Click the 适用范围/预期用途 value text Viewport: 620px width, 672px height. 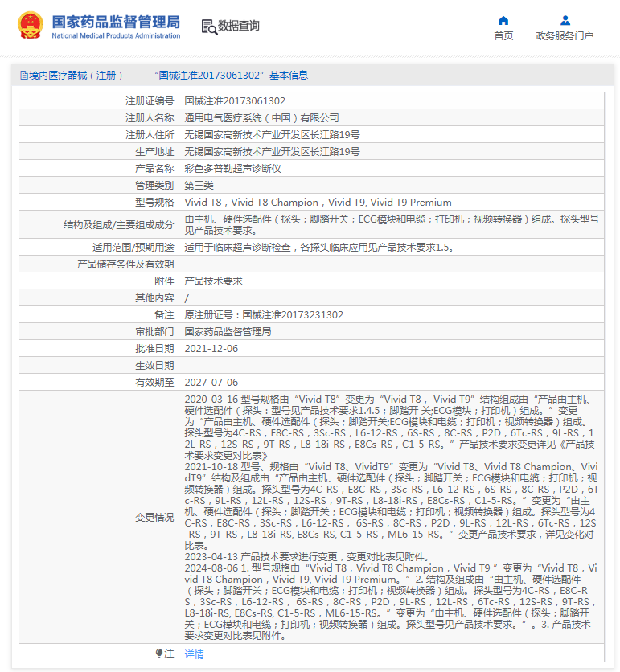tap(319, 248)
